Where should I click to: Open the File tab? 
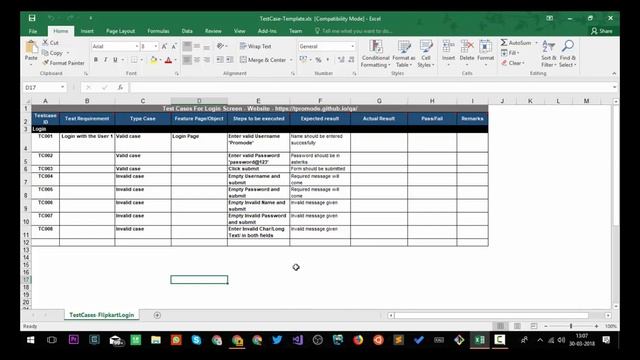click(x=33, y=31)
